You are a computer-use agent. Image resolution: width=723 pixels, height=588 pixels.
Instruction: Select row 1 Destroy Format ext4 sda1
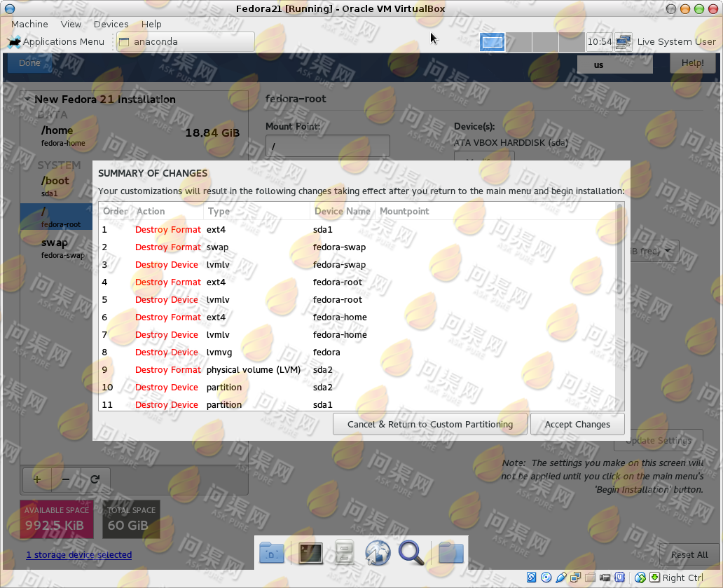pyautogui.click(x=358, y=230)
